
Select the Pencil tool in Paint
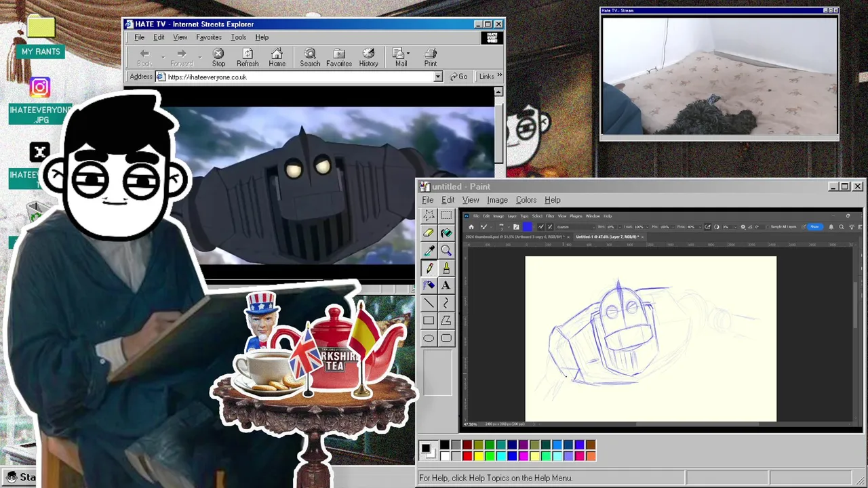pyautogui.click(x=429, y=268)
